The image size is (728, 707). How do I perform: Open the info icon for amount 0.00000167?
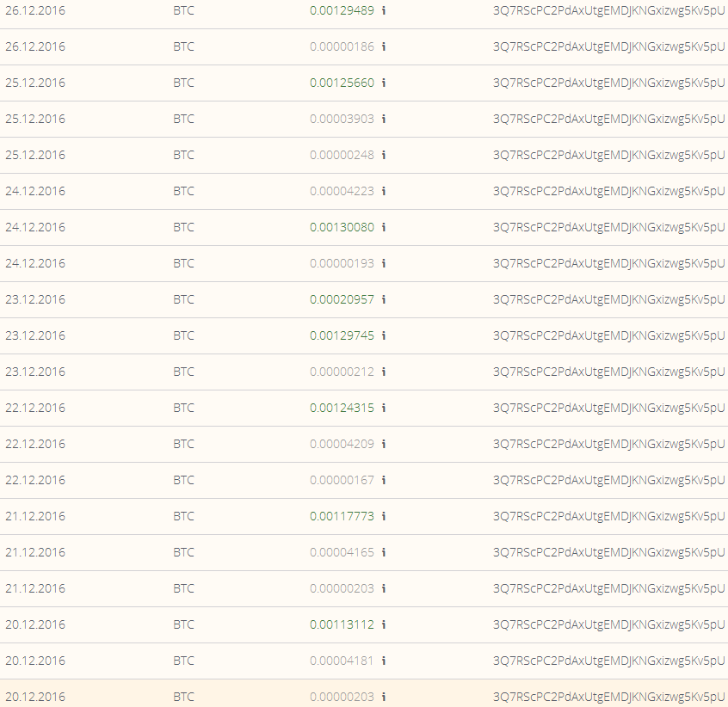click(384, 480)
